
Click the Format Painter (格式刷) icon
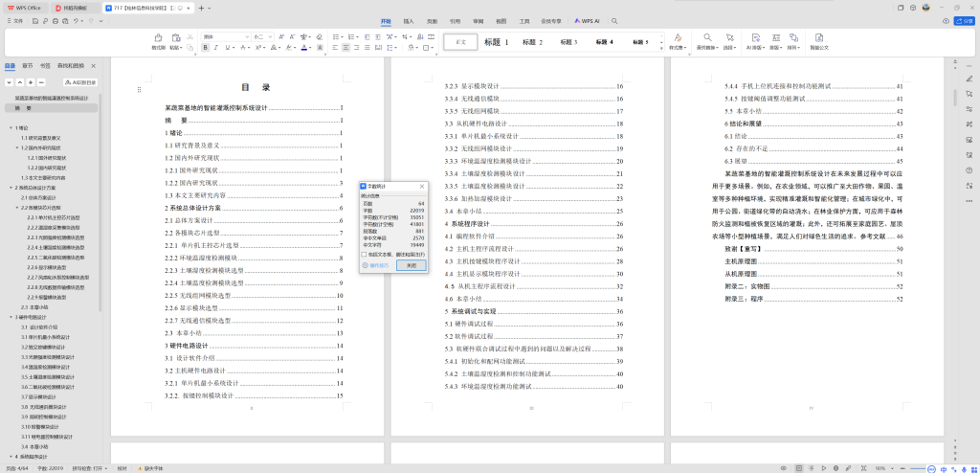[x=158, y=40]
